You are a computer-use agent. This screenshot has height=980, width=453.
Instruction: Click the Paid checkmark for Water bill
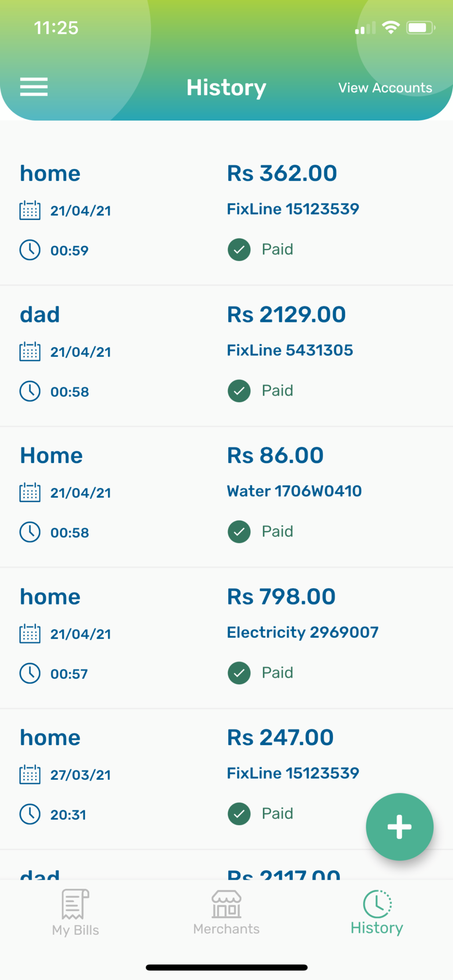[x=239, y=532]
